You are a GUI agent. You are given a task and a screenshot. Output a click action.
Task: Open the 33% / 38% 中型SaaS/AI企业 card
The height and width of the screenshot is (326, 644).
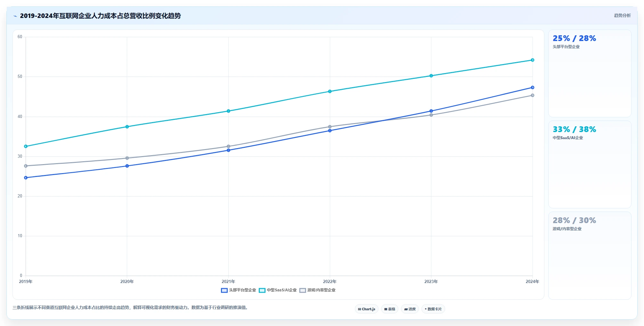click(x=590, y=164)
